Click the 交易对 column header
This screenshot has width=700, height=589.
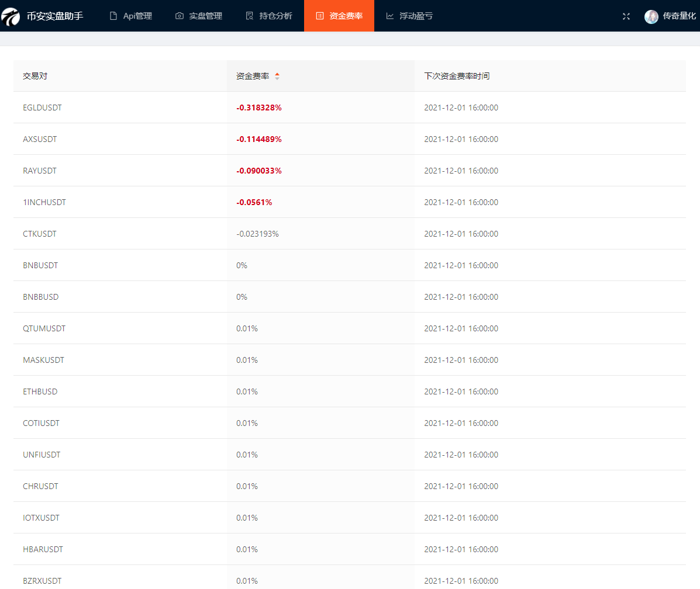(35, 76)
